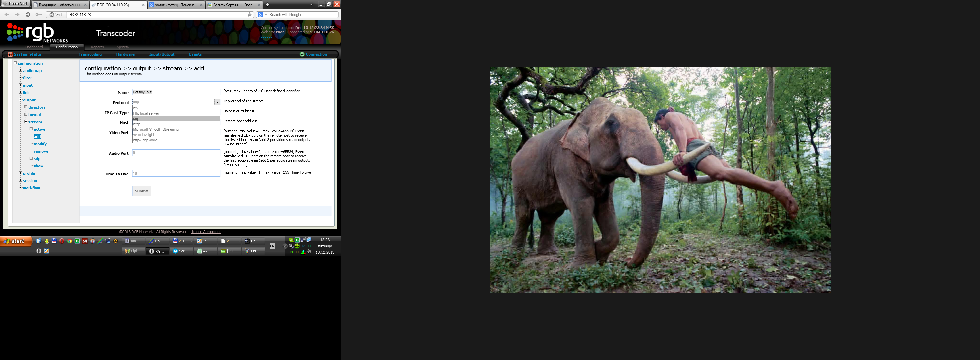Click the System Status grid icon
The width and height of the screenshot is (980, 360).
point(10,54)
